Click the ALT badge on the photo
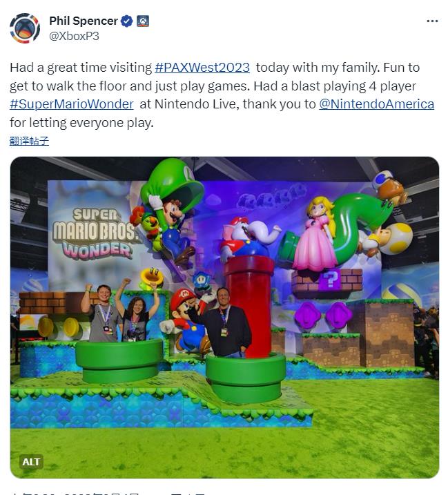The height and width of the screenshot is (495, 448). click(x=31, y=462)
